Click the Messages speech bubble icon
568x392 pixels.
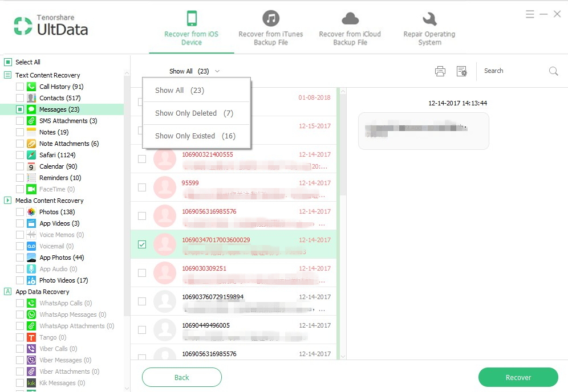(31, 109)
